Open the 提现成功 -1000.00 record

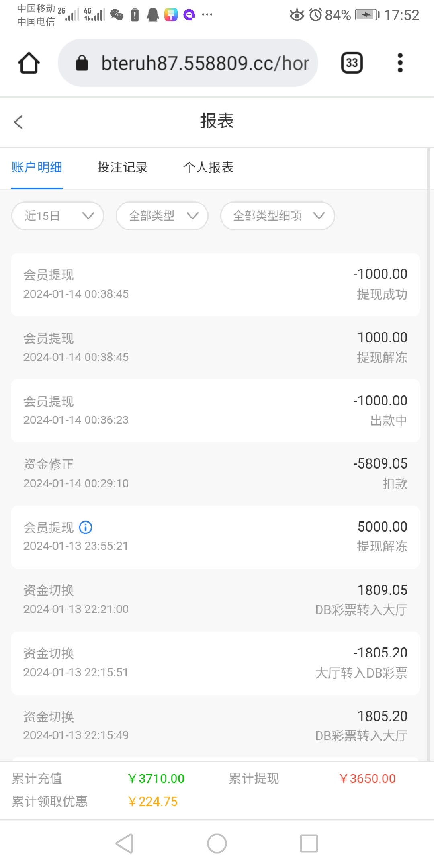215,284
